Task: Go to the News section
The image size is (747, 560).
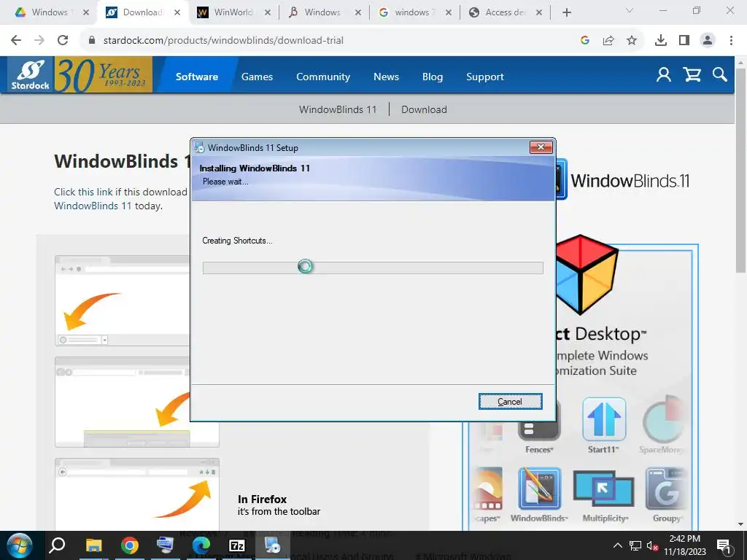Action: 386,77
